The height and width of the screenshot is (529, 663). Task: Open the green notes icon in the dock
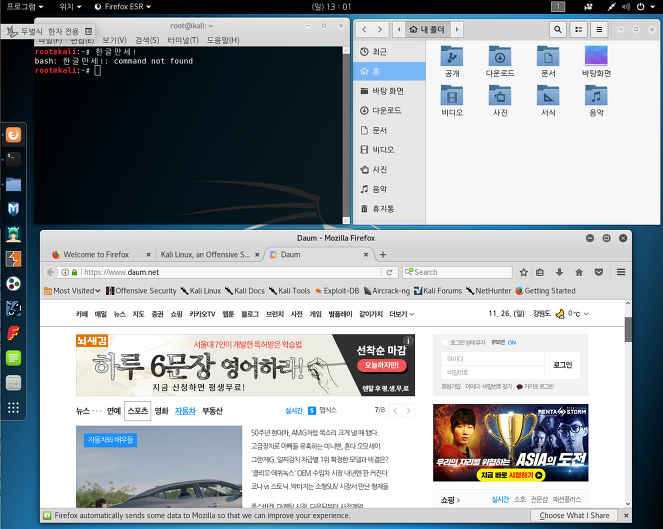click(14, 358)
